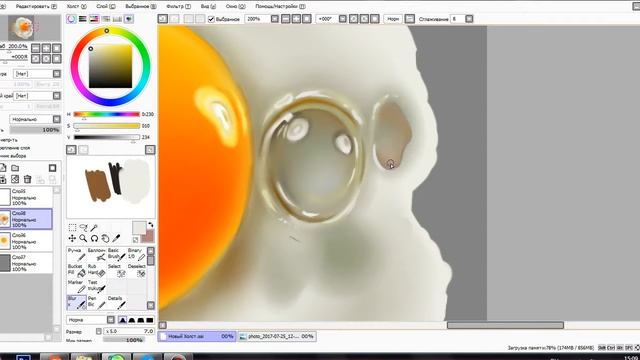
Task: Choose the Binary 1/0 pen tool
Action: click(x=136, y=254)
